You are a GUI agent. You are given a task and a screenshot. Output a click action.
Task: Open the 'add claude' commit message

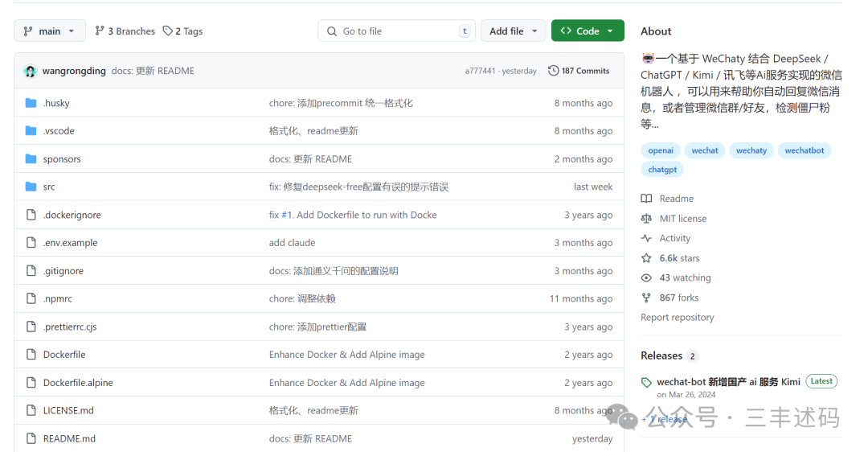pyautogui.click(x=293, y=243)
